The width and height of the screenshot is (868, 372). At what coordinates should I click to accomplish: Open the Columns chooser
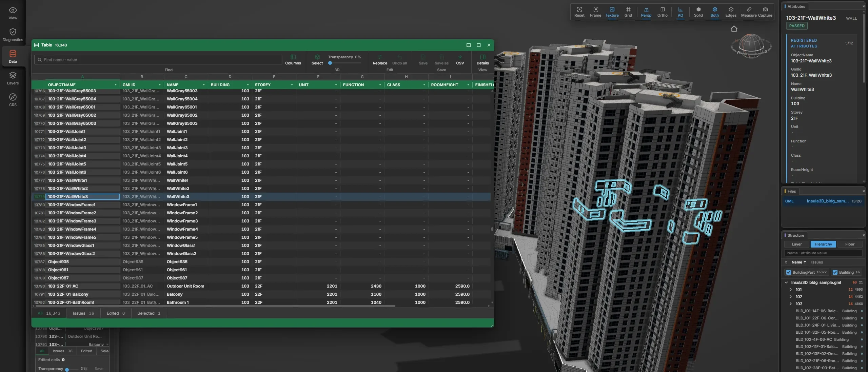pos(293,59)
